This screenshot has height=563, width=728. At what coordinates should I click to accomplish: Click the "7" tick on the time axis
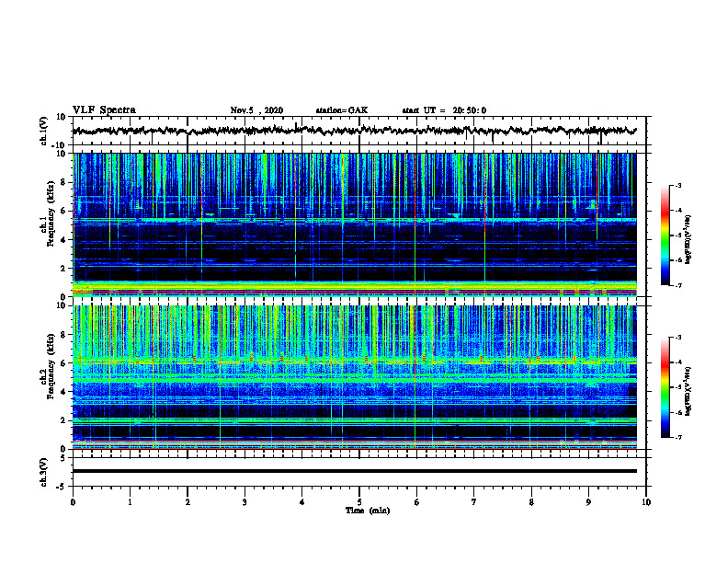coord(474,502)
